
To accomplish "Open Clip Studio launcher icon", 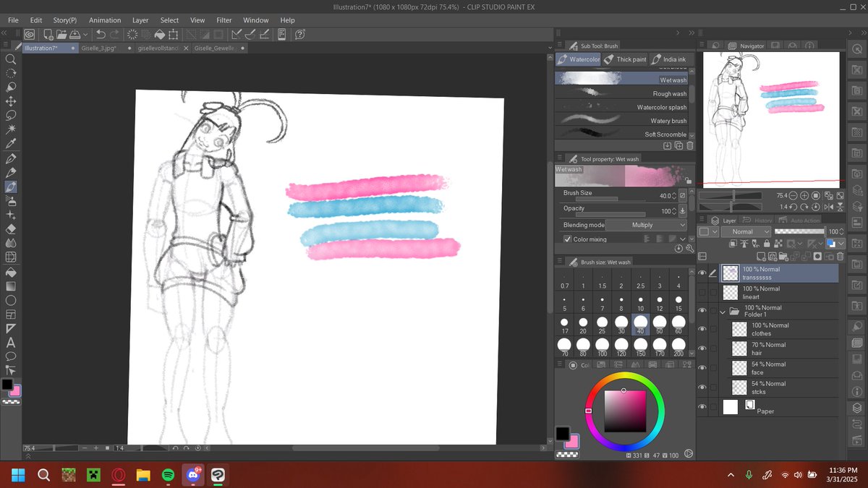I will coord(29,34).
